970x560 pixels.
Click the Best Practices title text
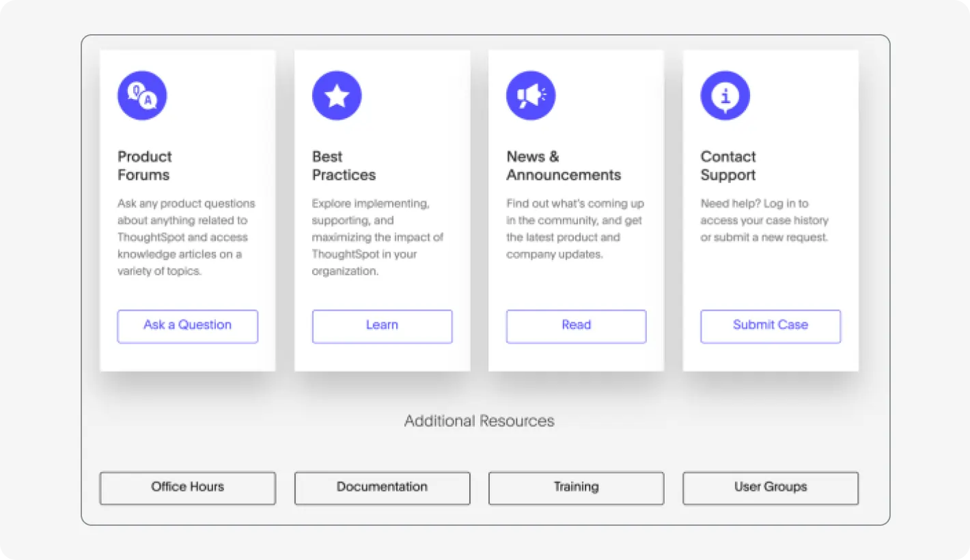(x=344, y=165)
